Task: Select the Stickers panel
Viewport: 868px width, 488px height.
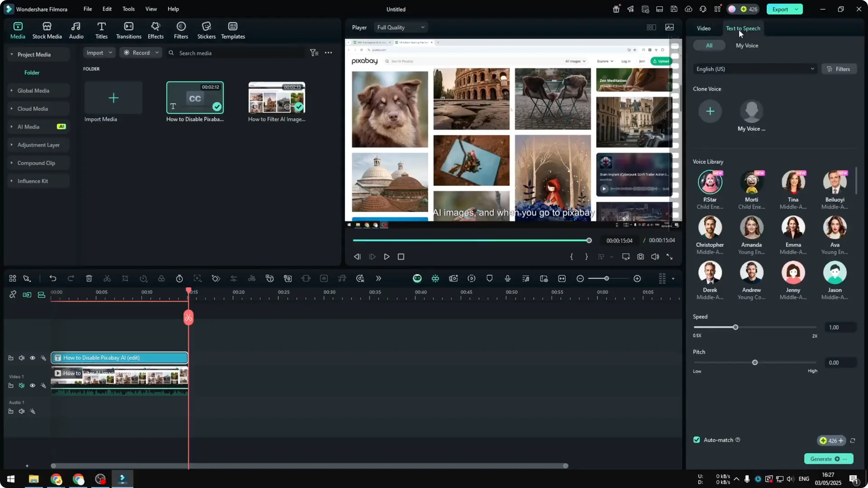Action: [206, 30]
